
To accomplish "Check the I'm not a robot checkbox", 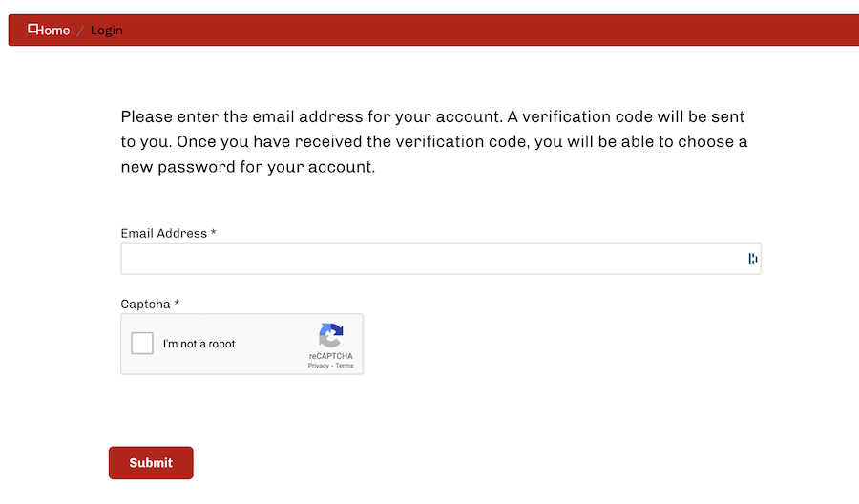I will tap(142, 344).
